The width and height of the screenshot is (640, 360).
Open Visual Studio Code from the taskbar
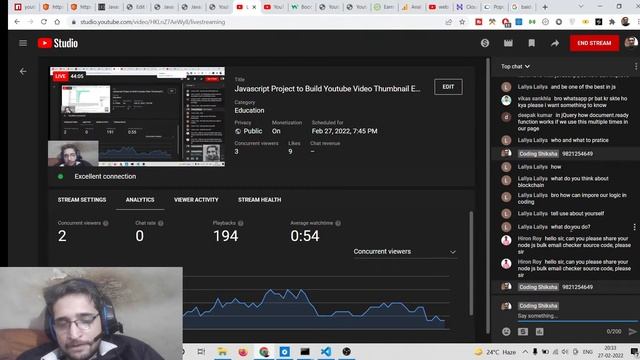coord(326,351)
